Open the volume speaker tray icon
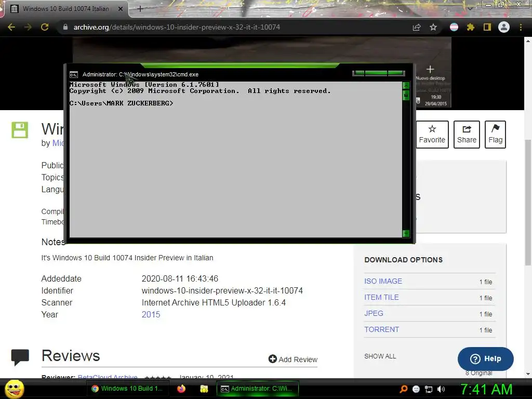 [441, 389]
